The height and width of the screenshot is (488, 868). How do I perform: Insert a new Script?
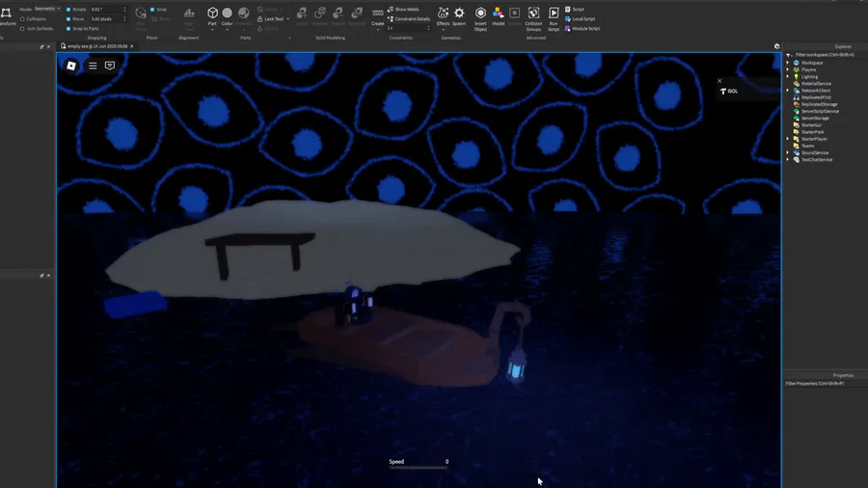point(575,10)
